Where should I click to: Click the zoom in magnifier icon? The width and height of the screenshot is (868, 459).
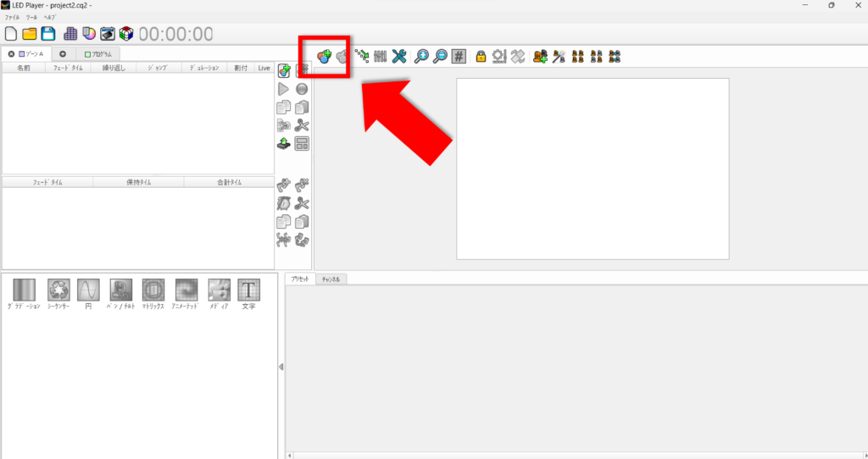click(x=421, y=57)
